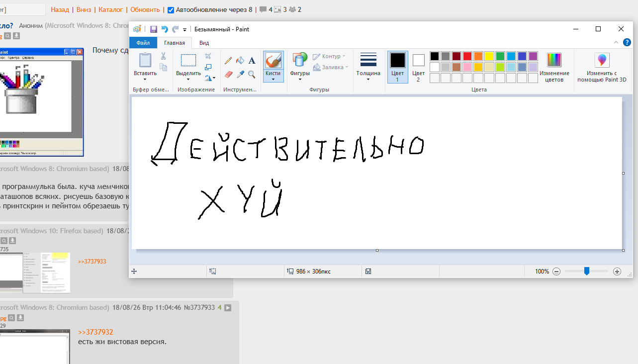Open the Контур outline dropdown

point(329,56)
